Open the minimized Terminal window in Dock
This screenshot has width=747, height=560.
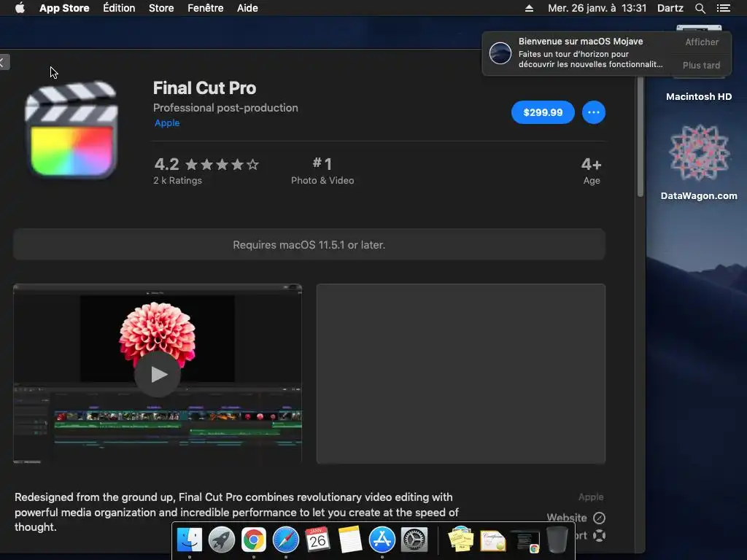(x=525, y=541)
